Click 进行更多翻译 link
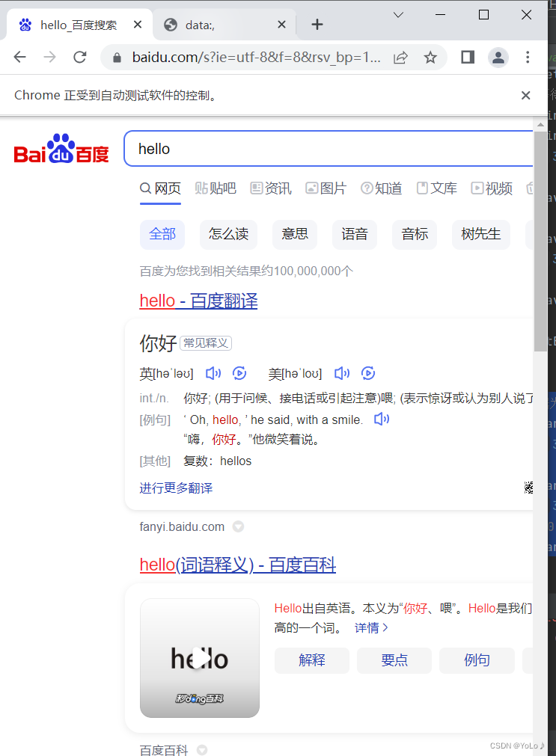This screenshot has height=756, width=556. coord(176,488)
